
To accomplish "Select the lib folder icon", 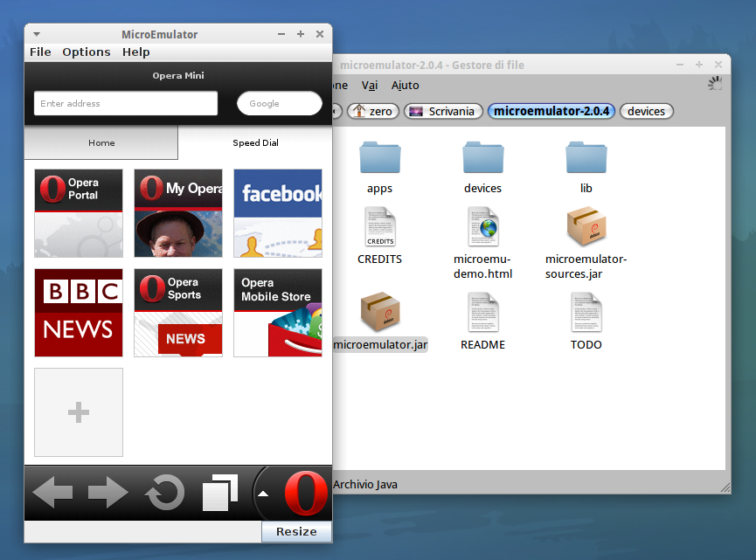I will (x=586, y=157).
